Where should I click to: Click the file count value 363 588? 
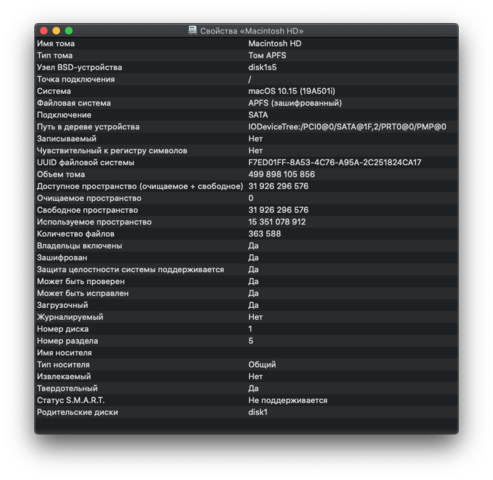click(x=265, y=234)
